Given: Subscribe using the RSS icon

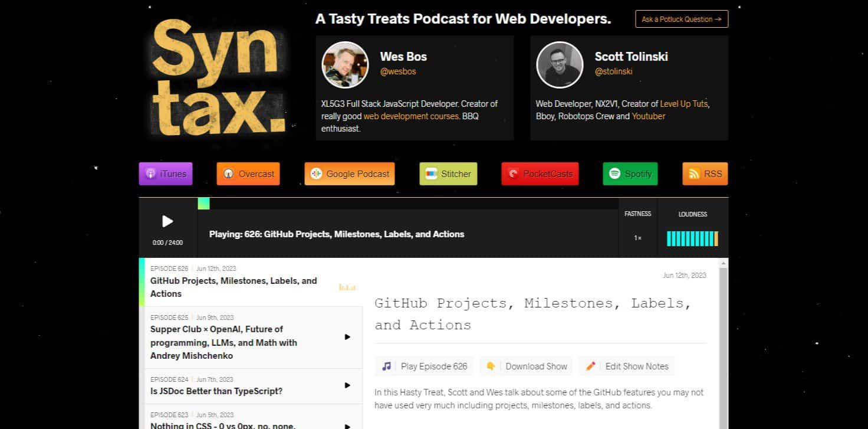Looking at the screenshot, I should pyautogui.click(x=705, y=173).
